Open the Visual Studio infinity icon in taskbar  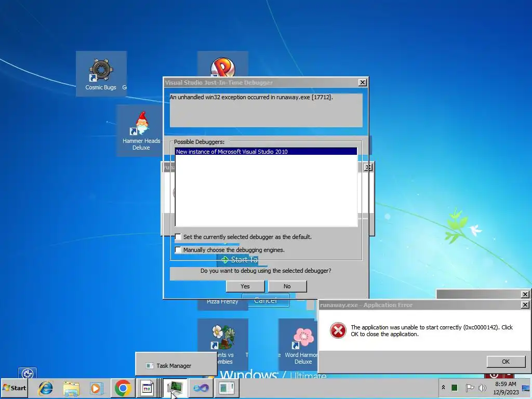click(201, 388)
